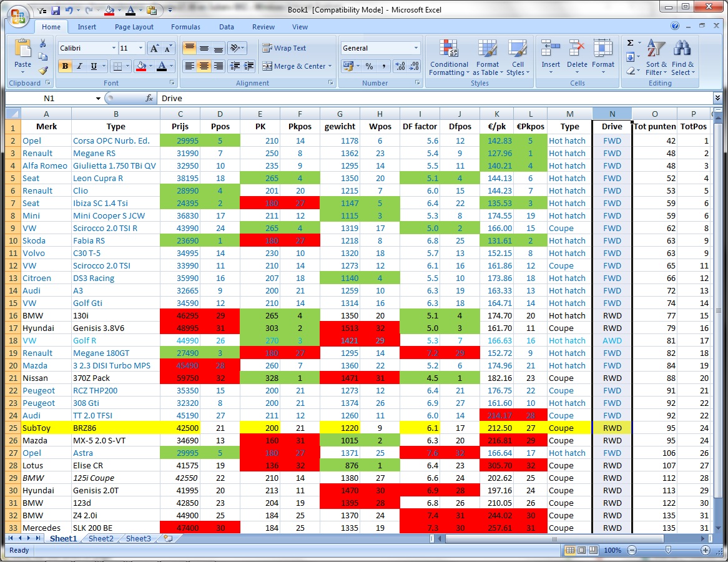Expand the formula bar
This screenshot has height=562, width=728.
(718, 98)
